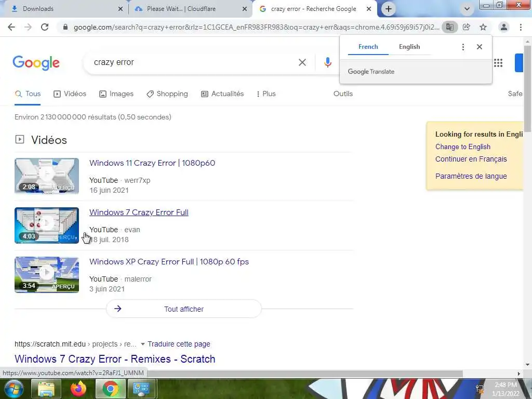Open Windows 7 Crazy Error Full link
Image resolution: width=532 pixels, height=399 pixels.
pyautogui.click(x=139, y=212)
